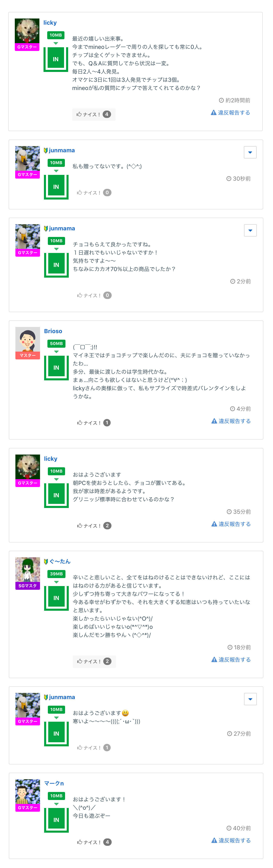Click マークn's avatar picture
Screen dimensions: 273x868
point(28,792)
